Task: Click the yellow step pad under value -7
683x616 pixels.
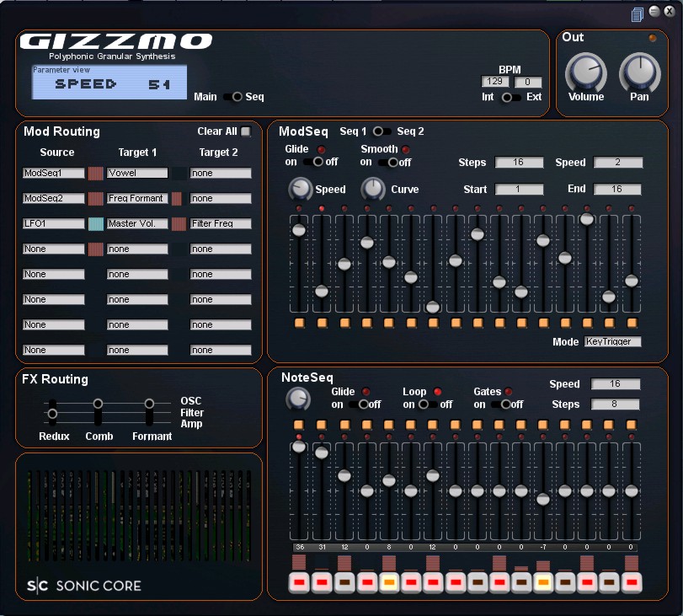Action: click(x=542, y=582)
